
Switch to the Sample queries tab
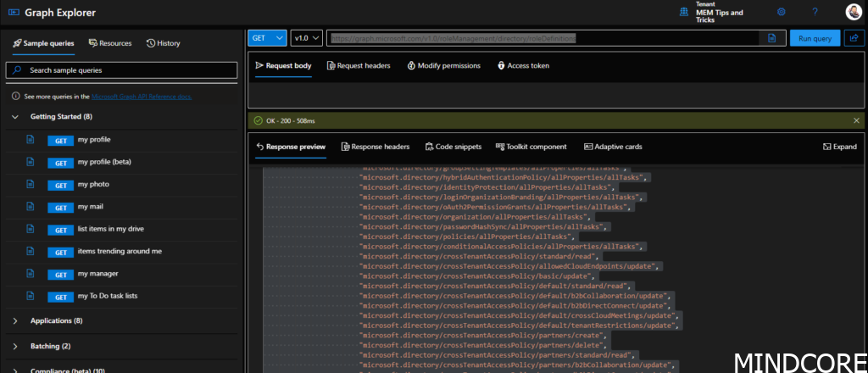(x=44, y=43)
